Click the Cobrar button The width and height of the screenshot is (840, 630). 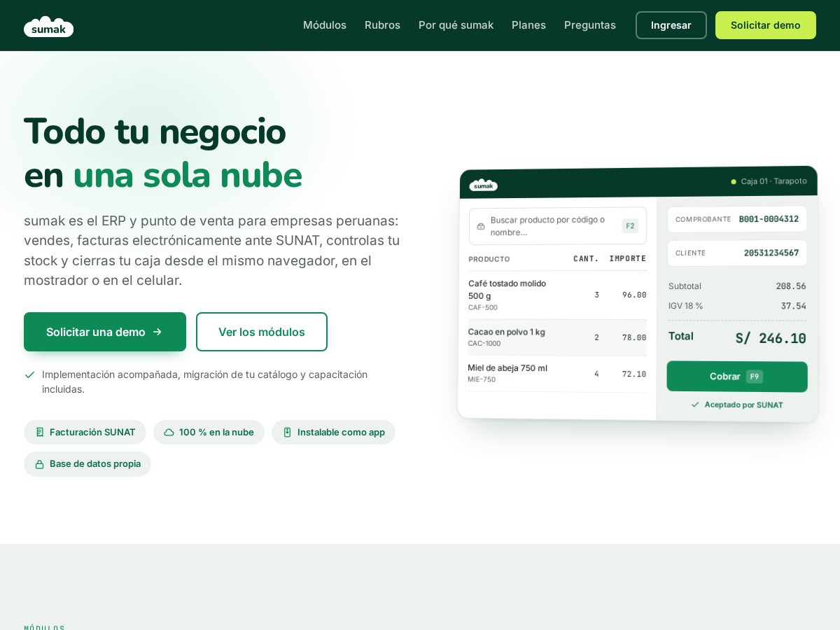737,377
